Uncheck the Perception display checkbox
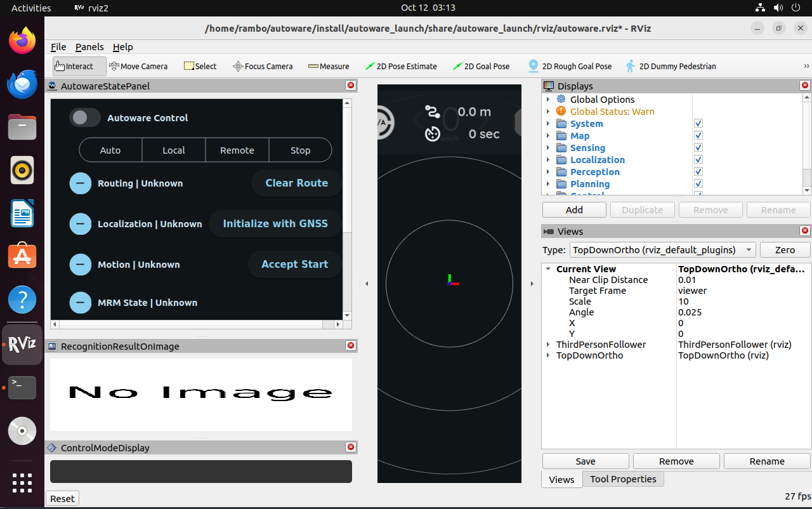812x509 pixels. (698, 172)
